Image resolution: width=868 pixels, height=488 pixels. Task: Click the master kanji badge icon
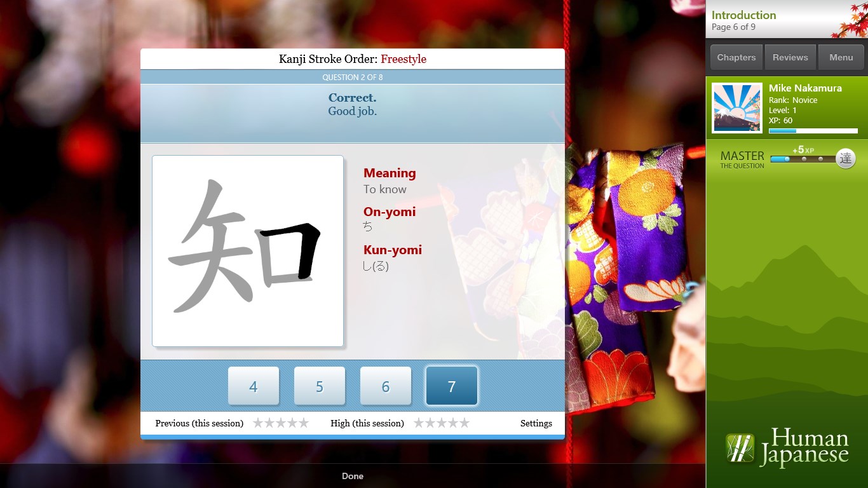845,159
